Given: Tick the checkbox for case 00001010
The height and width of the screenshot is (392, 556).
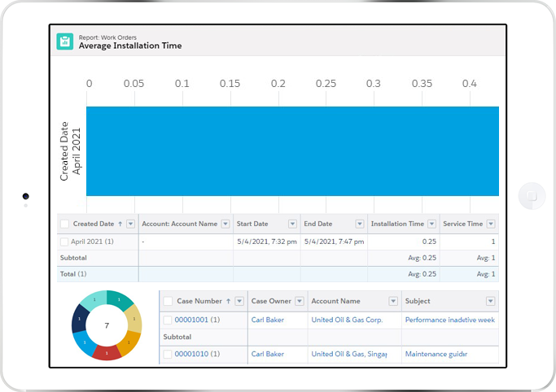Looking at the screenshot, I should coord(168,354).
